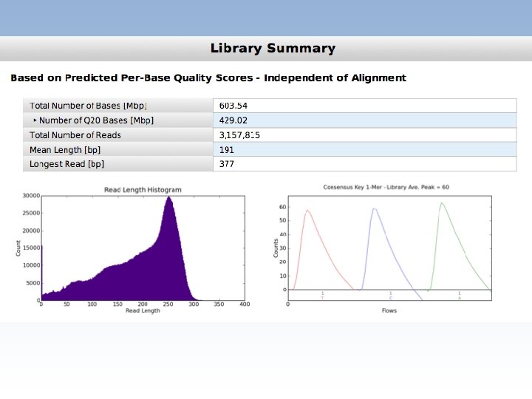Image resolution: width=532 pixels, height=399 pixels.
Task: Click the Total Number of Reads label
Action: 75,135
